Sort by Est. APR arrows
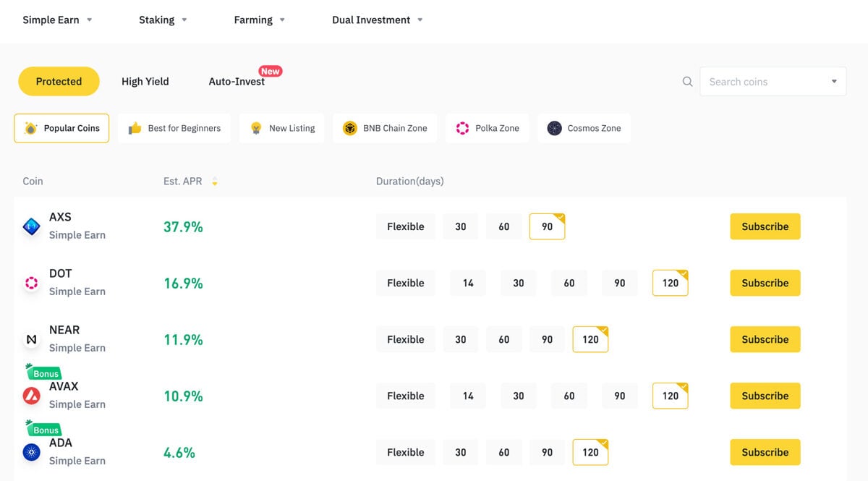This screenshot has width=868, height=481. point(215,182)
